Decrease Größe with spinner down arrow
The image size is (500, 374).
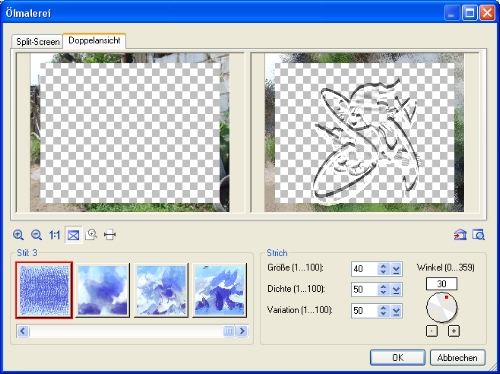pyautogui.click(x=383, y=272)
